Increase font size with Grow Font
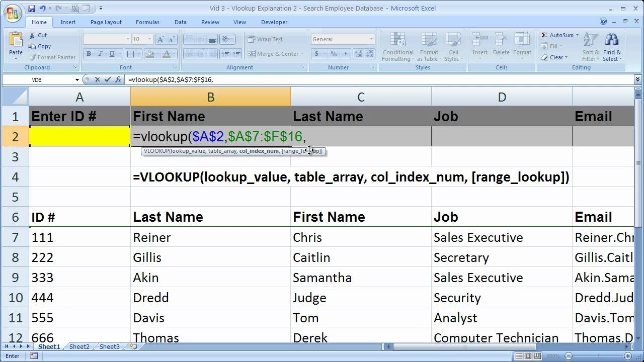Image resolution: width=644 pixels, height=362 pixels. pos(160,39)
